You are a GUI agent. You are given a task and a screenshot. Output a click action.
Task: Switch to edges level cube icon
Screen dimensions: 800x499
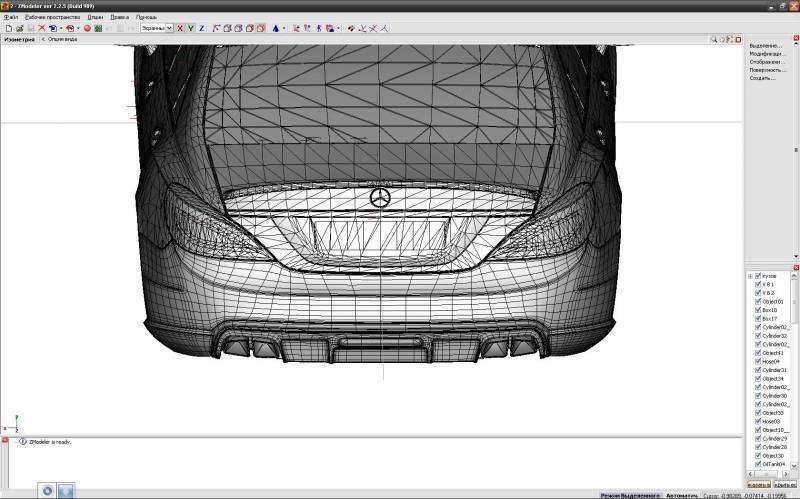coord(238,29)
